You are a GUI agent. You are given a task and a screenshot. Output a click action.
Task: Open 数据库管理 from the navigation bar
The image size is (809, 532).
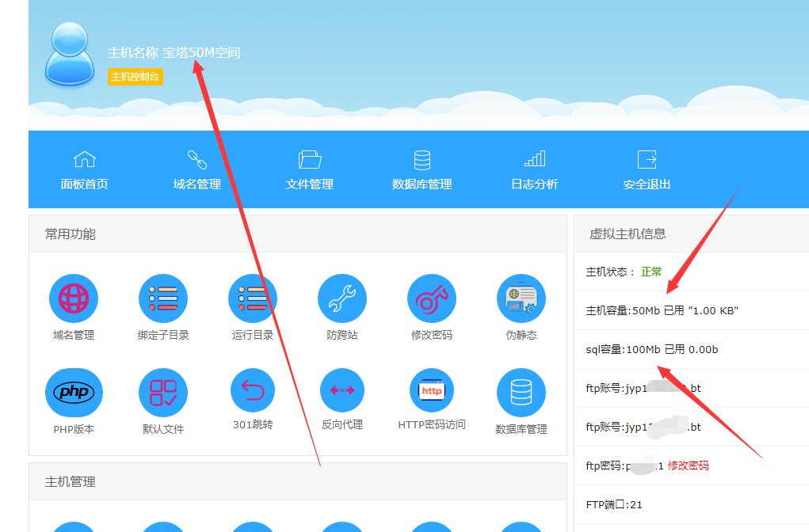tap(422, 169)
